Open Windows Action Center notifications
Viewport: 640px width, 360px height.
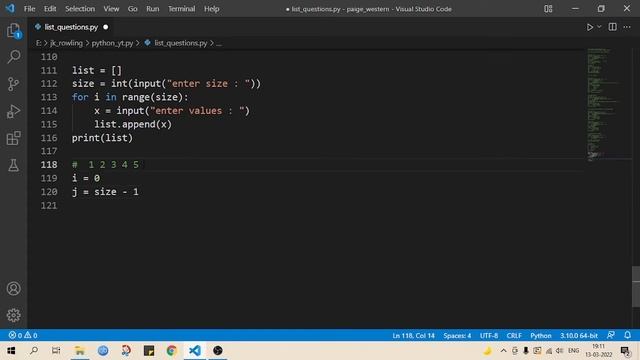(625, 351)
